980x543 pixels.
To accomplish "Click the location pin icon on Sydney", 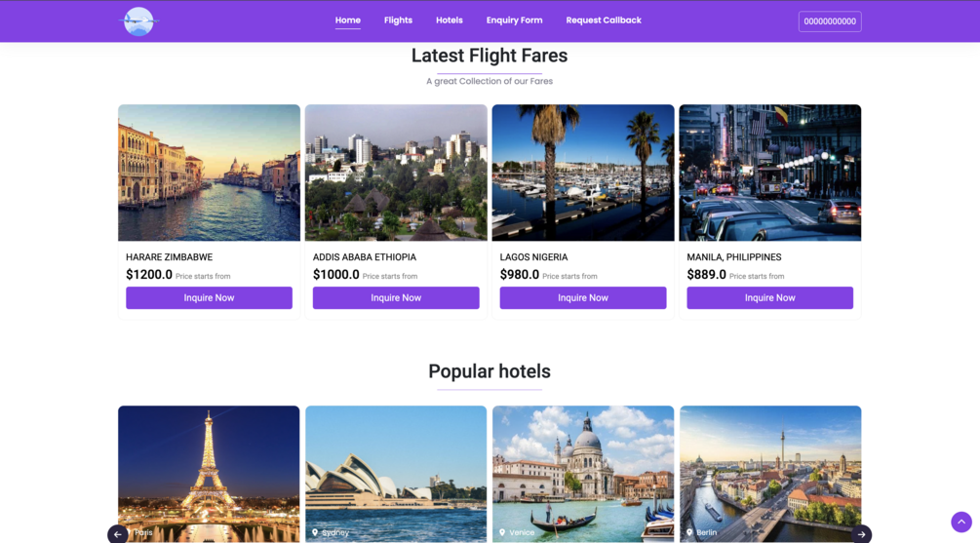I will point(315,532).
